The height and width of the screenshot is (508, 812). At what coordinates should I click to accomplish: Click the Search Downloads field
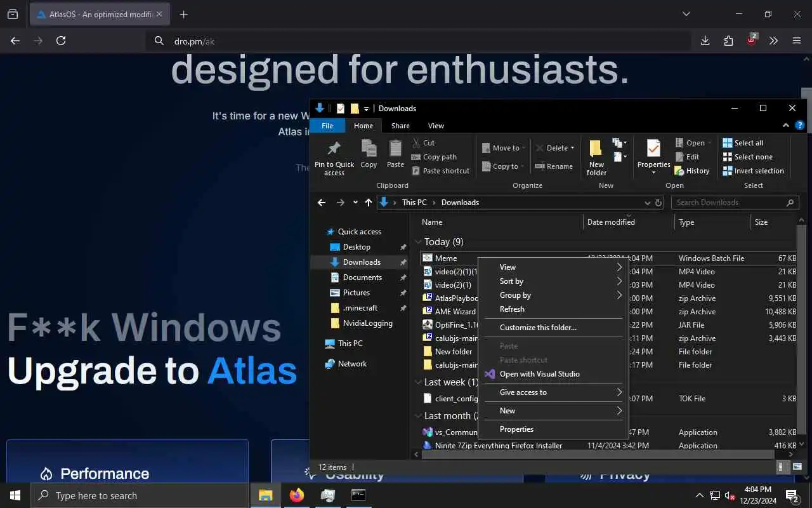pos(735,203)
